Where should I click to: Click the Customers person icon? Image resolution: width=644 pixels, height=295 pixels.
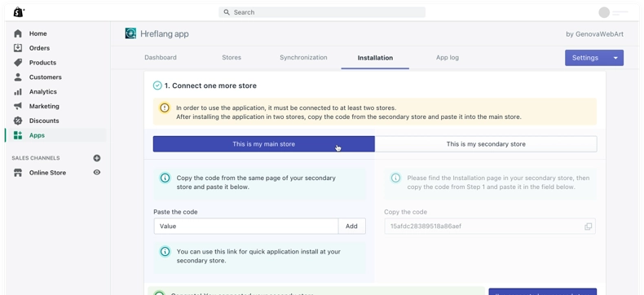point(18,77)
